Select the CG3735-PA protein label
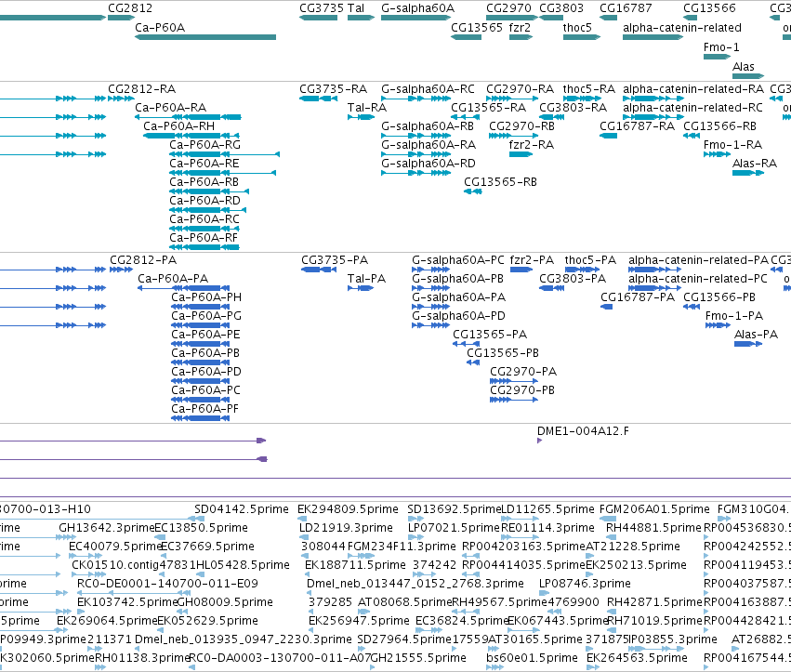The height and width of the screenshot is (672, 791). pos(335,260)
